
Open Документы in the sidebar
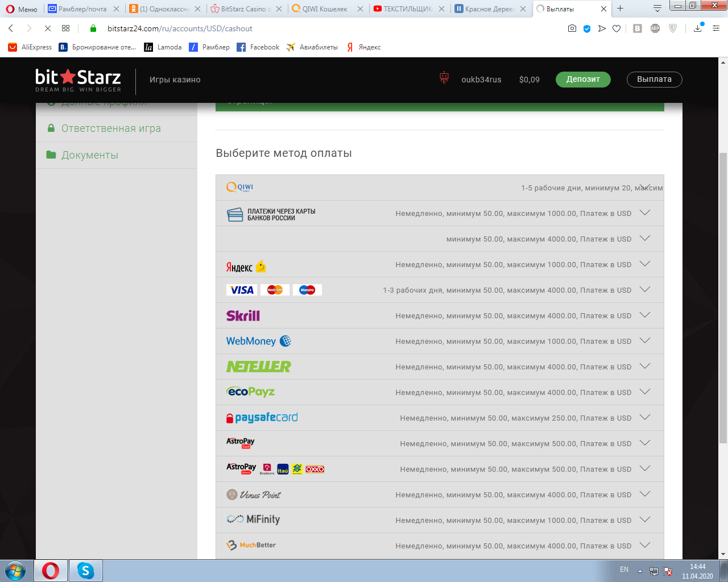(x=90, y=155)
